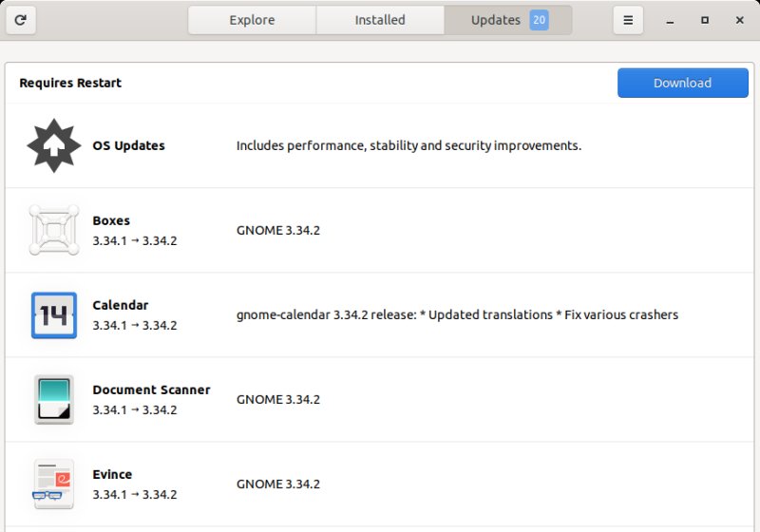
Task: Click the Evince update title
Action: tap(112, 474)
